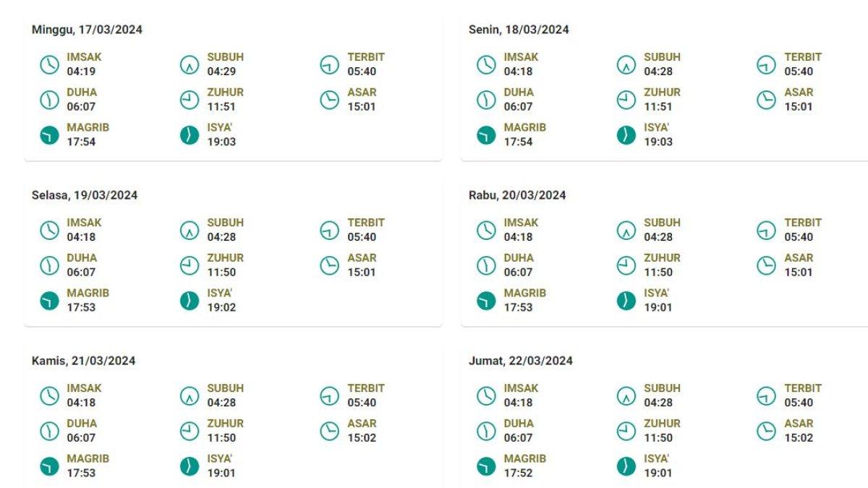
Task: Click the Terbit clock icon for Selasa 19/03/2024
Action: [330, 230]
